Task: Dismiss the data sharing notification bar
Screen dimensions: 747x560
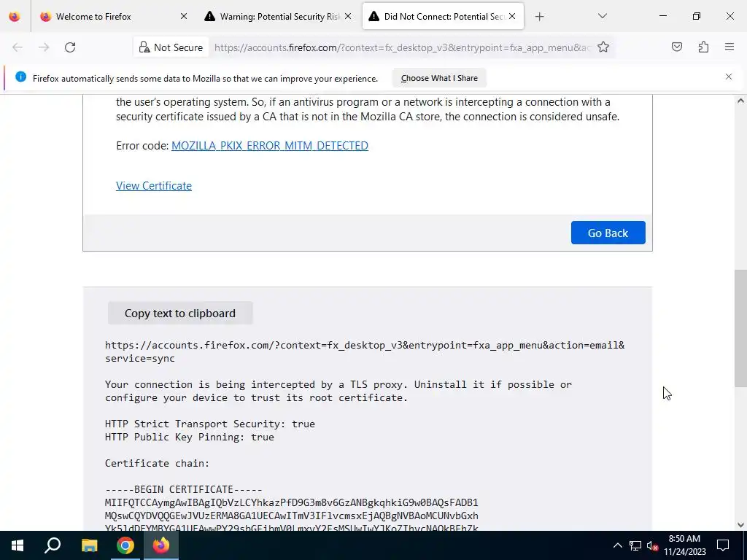Action: 729,77
